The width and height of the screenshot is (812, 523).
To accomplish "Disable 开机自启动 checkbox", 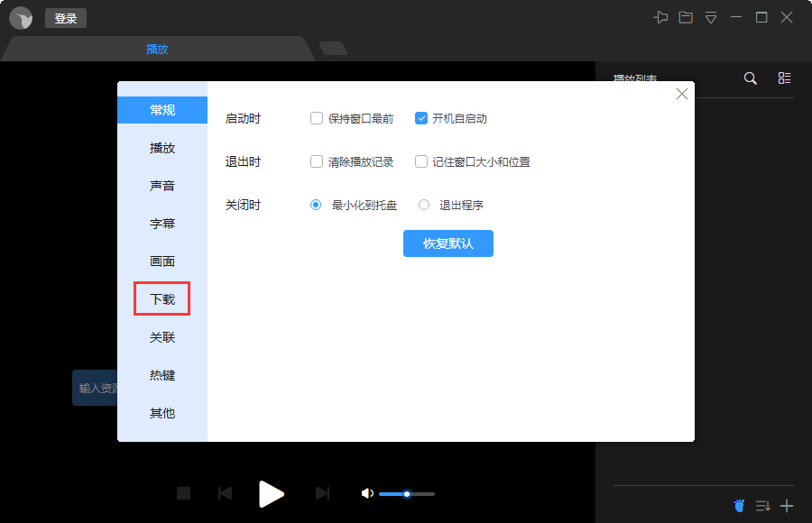I will (420, 117).
